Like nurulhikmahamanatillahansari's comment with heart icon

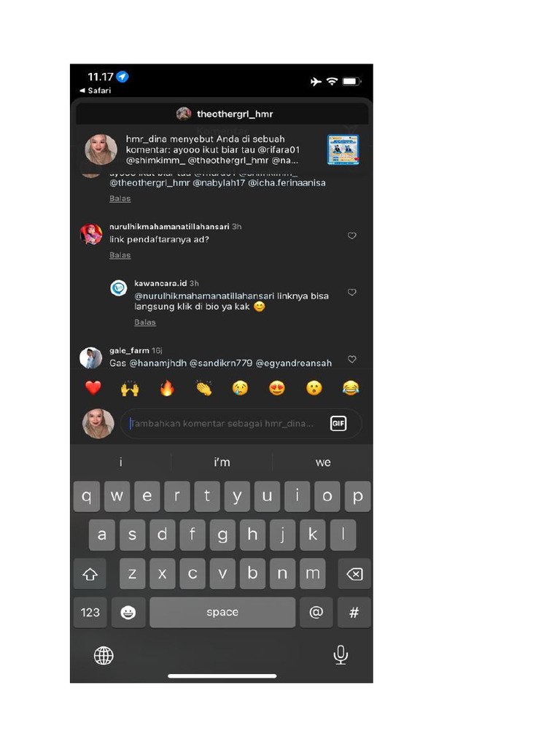(x=352, y=236)
